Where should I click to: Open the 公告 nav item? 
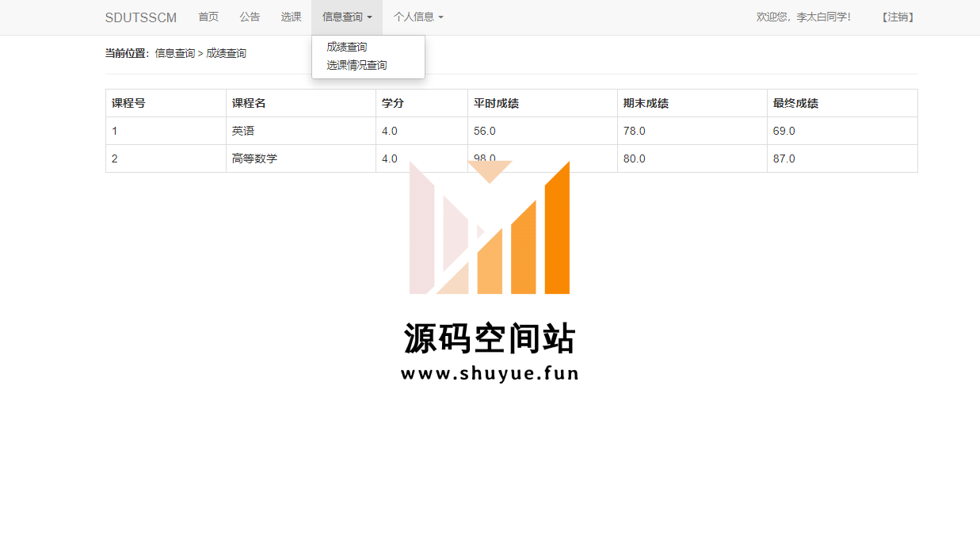click(x=250, y=17)
